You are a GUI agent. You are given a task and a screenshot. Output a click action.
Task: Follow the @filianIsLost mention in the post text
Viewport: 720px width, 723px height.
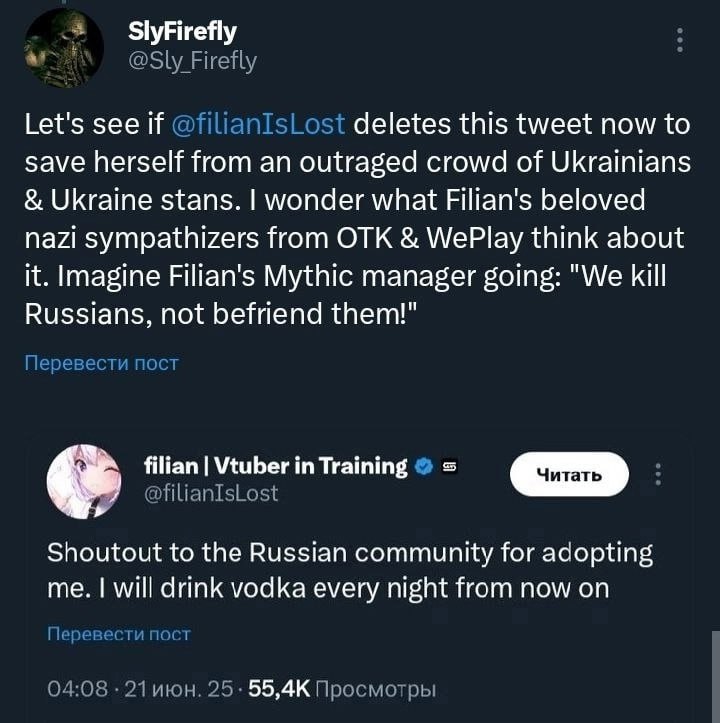pyautogui.click(x=259, y=125)
